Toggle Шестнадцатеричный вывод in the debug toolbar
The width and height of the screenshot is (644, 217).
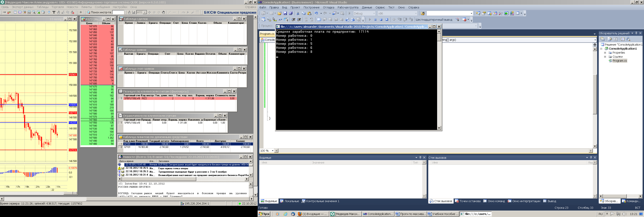[x=434, y=20]
